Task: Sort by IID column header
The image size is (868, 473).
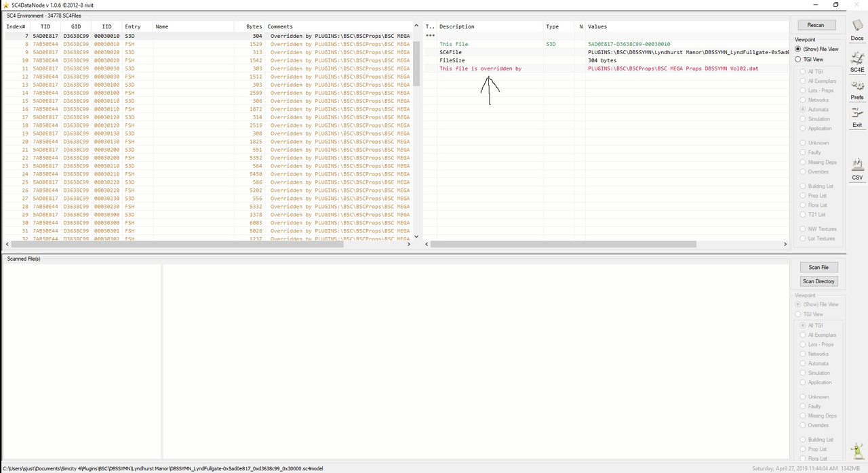Action: pos(106,26)
